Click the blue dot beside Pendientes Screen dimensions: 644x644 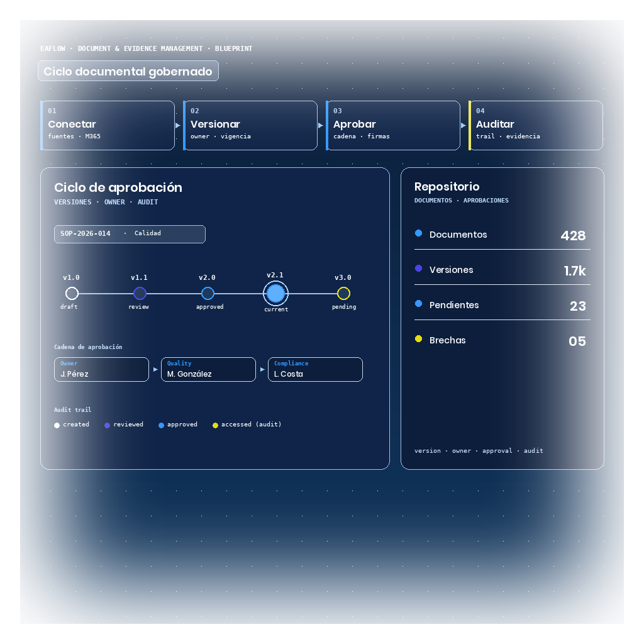pos(418,304)
